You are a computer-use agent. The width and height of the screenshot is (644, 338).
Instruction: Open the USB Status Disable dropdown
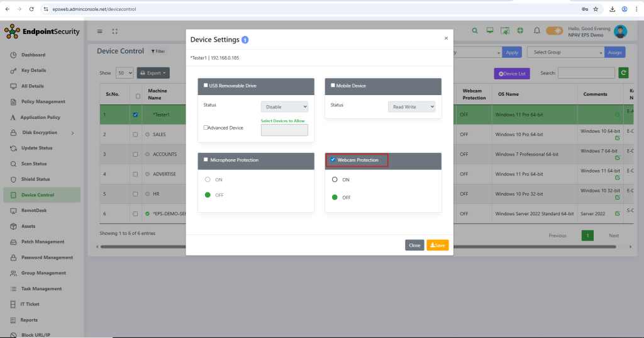click(x=284, y=107)
